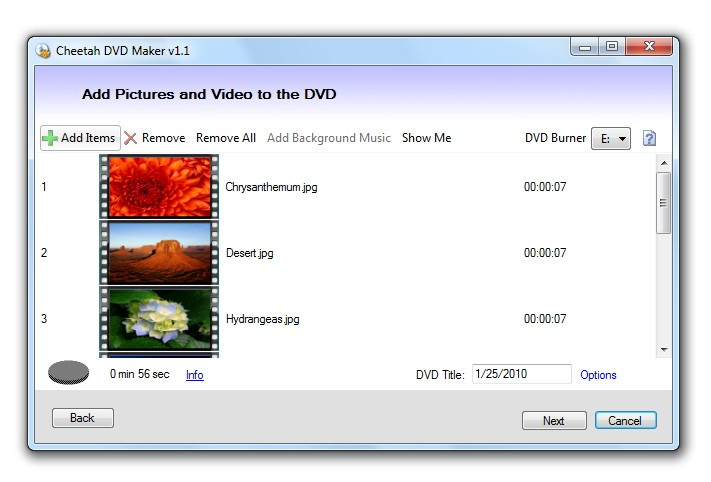
Task: Select the Desert.jpg thumbnail
Action: click(x=159, y=253)
